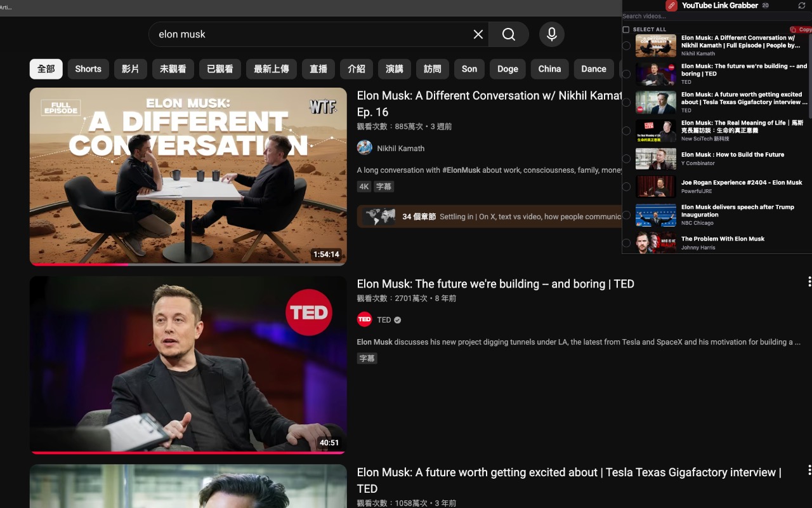The height and width of the screenshot is (508, 812).
Task: Select the Joe Rogan Experience #2404 checkbox
Action: tap(627, 186)
